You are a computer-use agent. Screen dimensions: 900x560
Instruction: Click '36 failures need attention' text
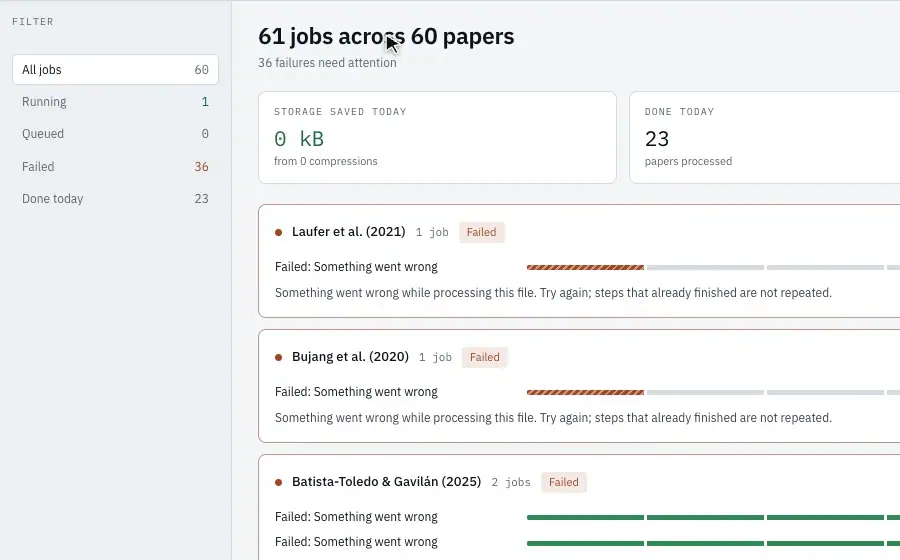click(x=327, y=63)
